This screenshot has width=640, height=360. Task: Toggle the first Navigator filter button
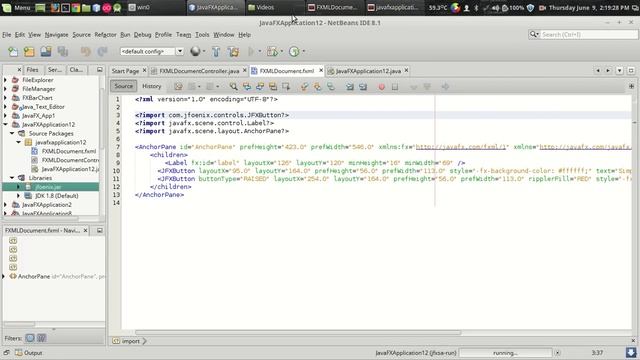click(30, 338)
